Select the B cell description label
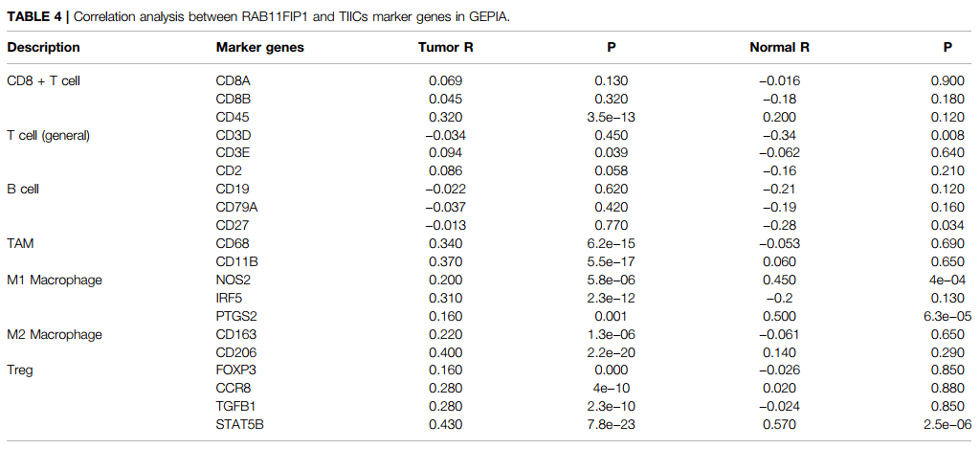 point(26,190)
